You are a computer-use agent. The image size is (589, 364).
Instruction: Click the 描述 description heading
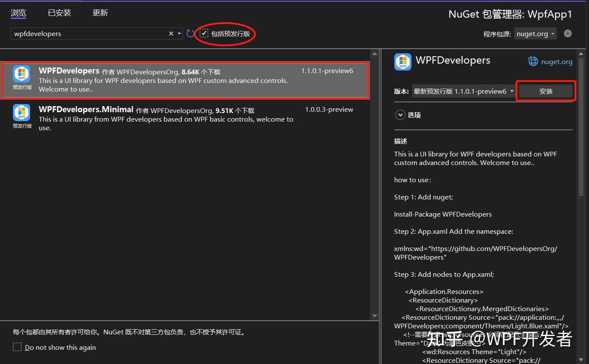[x=401, y=141]
